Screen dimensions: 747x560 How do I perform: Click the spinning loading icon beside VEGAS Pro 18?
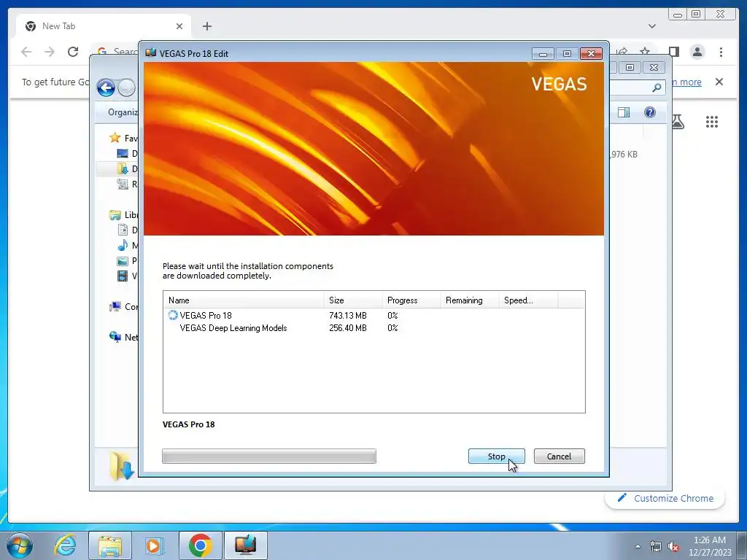172,315
